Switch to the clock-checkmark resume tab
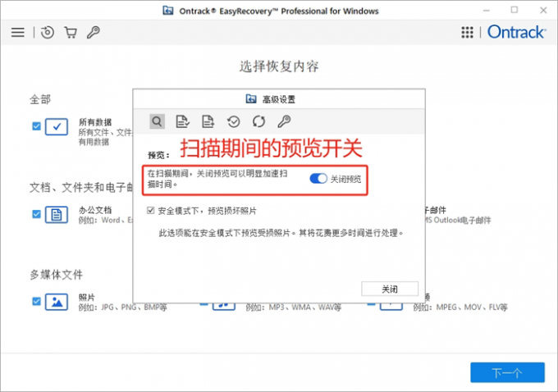This screenshot has height=392, width=558. pos(233,121)
